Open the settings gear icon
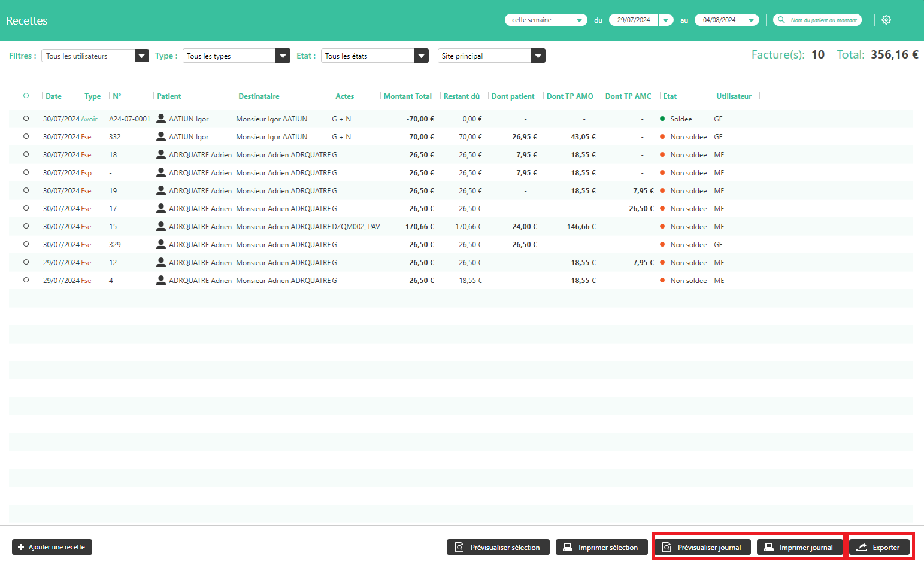 (886, 20)
